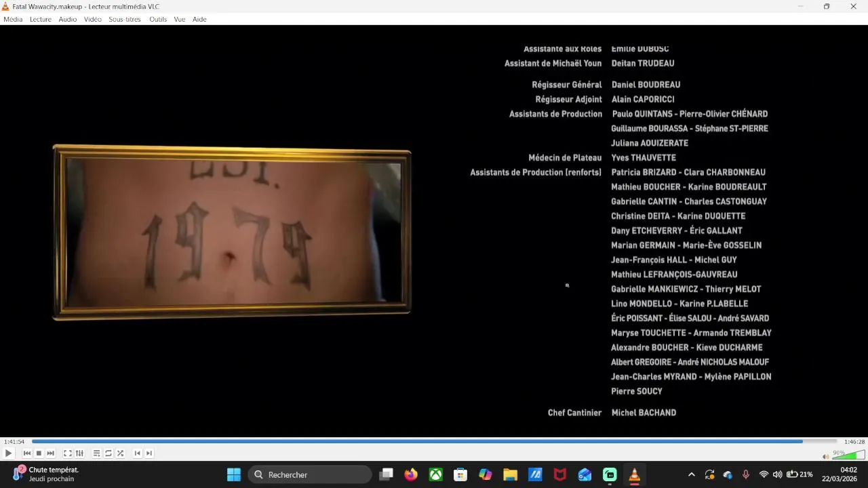
Task: Click the credit name Yves THAUVETTE
Action: click(644, 158)
